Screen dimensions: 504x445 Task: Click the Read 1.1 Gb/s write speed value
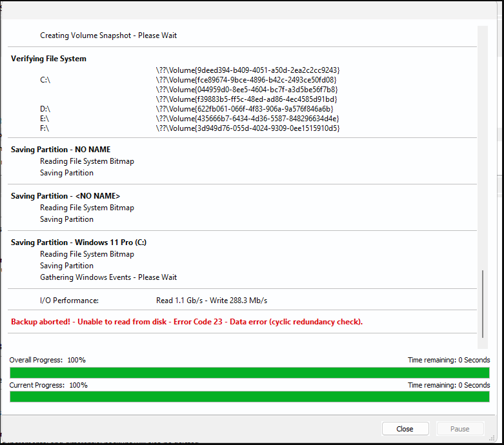(x=212, y=301)
